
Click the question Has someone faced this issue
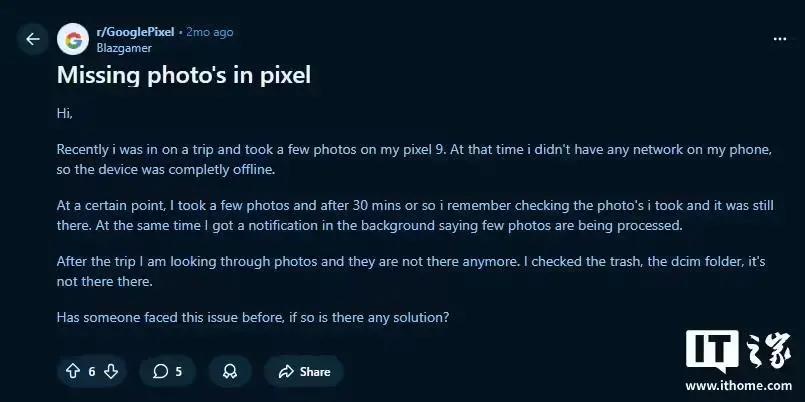point(253,317)
